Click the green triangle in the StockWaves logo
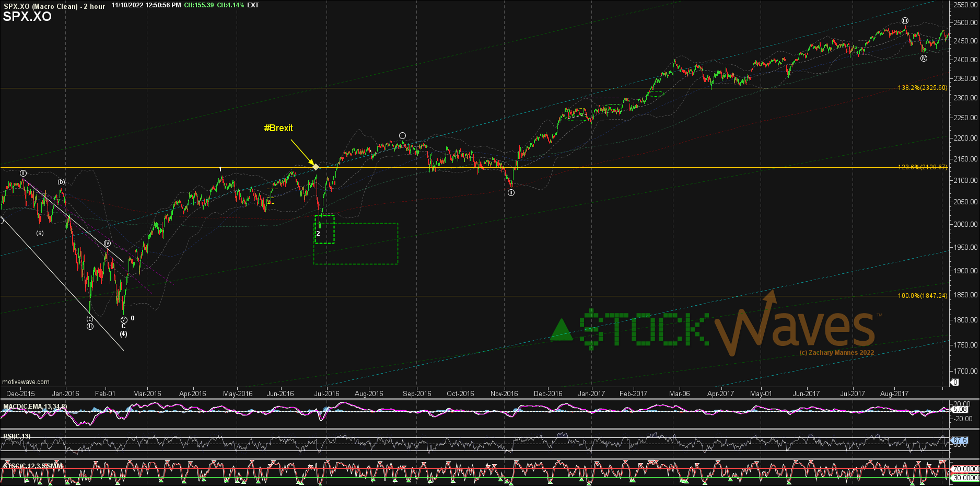The height and width of the screenshot is (486, 980). coord(562,330)
